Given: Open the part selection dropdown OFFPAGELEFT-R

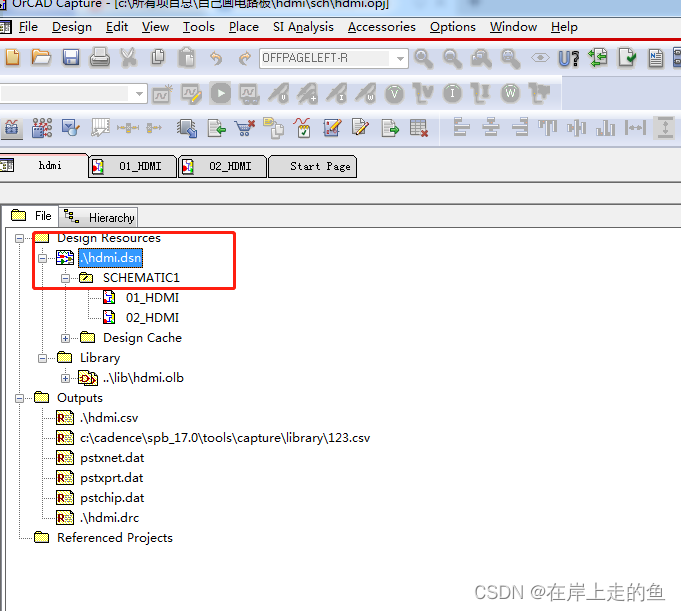Looking at the screenshot, I should [x=400, y=59].
